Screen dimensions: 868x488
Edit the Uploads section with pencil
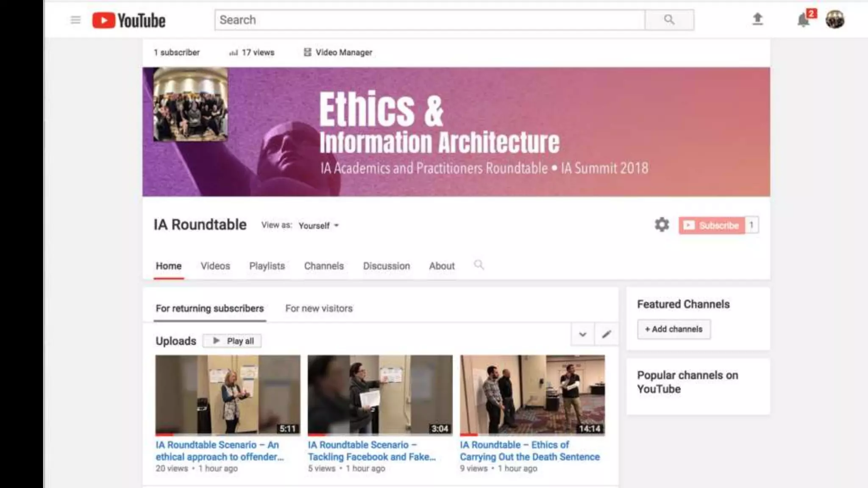click(x=606, y=334)
